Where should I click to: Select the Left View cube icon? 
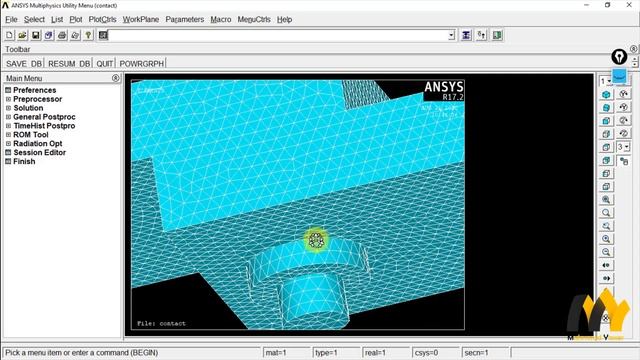pos(606,173)
